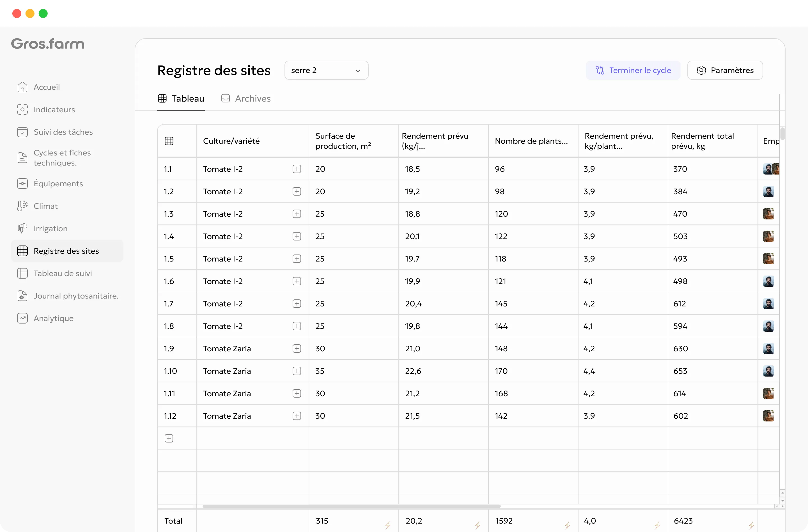
Task: Click the Suivi des tâches calendar icon
Action: [x=22, y=132]
